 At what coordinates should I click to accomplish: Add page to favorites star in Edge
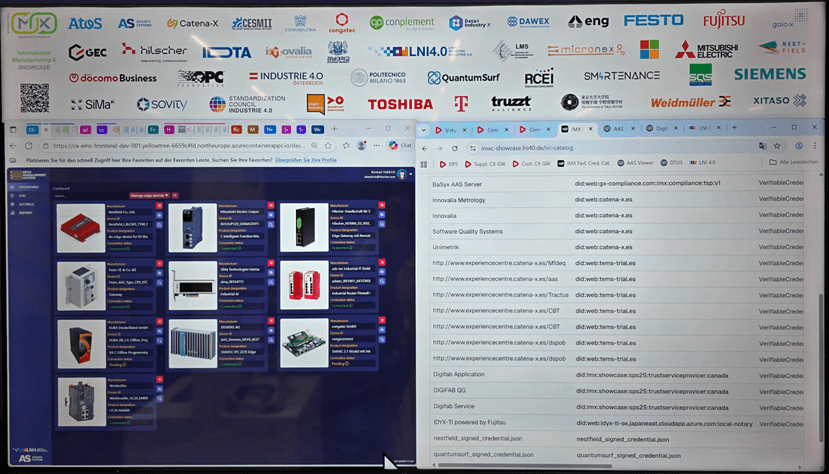click(x=328, y=145)
